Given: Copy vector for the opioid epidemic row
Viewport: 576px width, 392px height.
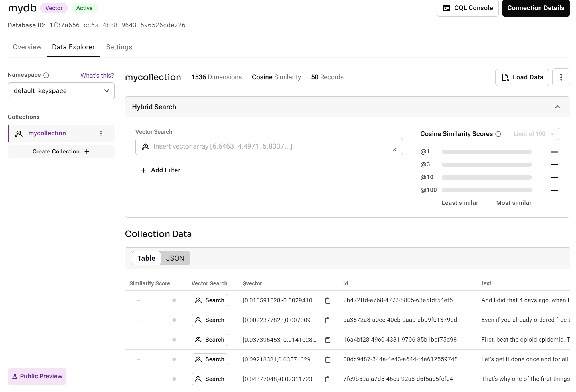Looking at the screenshot, I should click(328, 340).
